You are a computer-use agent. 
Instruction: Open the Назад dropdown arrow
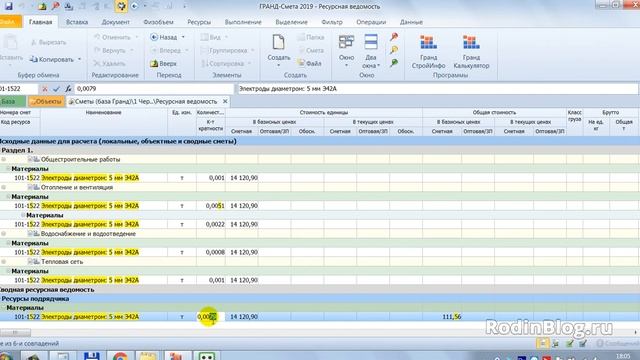[x=183, y=37]
